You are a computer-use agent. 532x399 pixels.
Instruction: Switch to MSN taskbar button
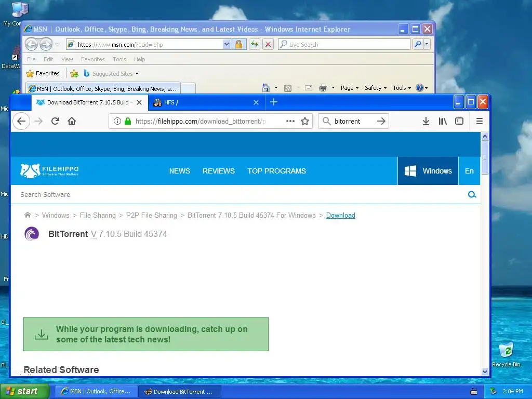point(96,392)
